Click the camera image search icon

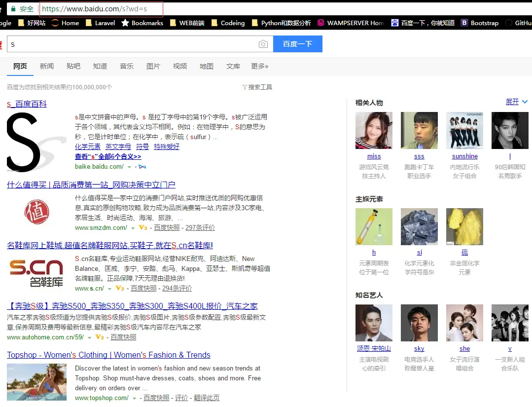point(263,44)
